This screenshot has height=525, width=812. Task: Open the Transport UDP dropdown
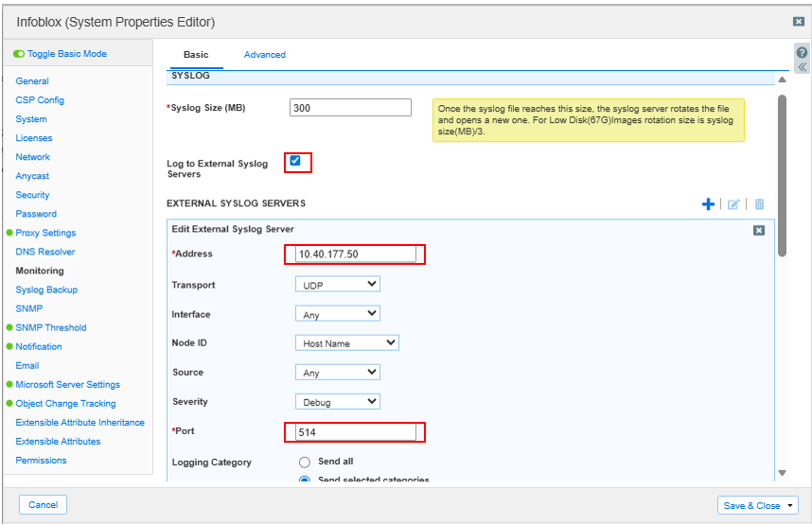[338, 285]
